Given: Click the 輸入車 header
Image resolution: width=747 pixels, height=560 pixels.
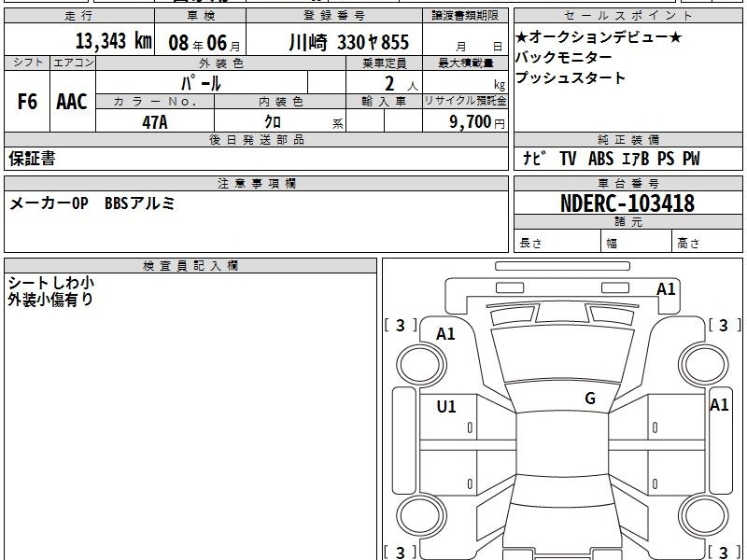Looking at the screenshot, I should (x=384, y=102).
